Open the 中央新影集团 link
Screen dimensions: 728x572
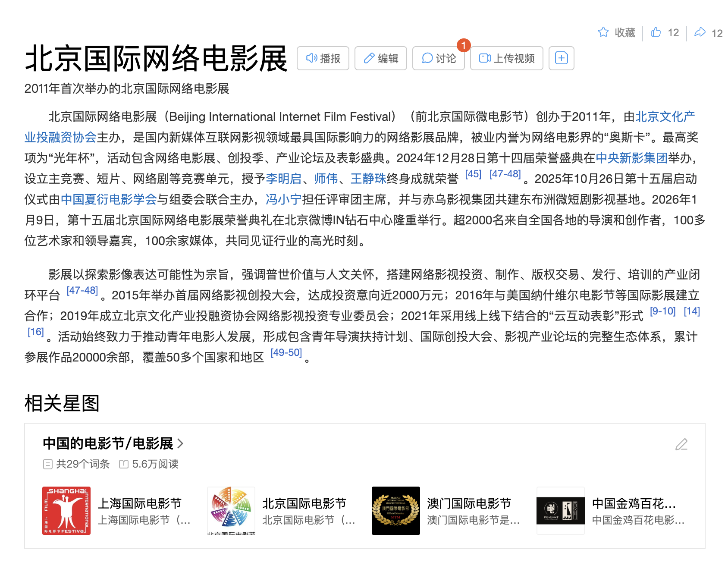tap(631, 158)
